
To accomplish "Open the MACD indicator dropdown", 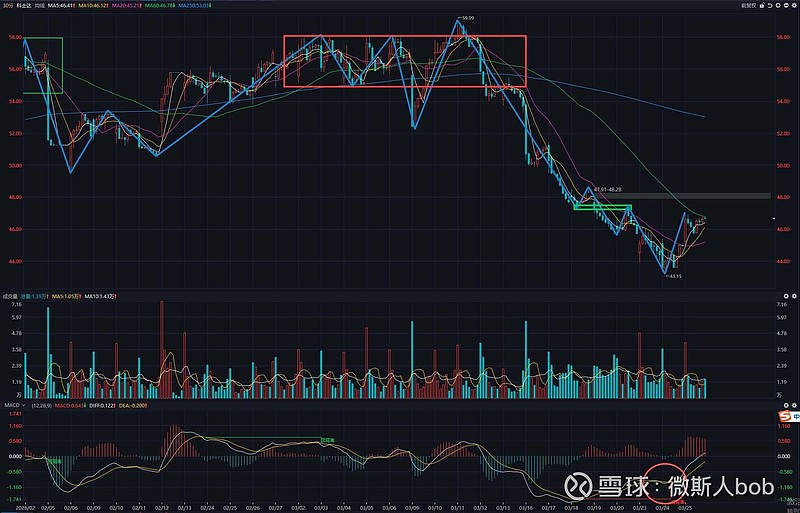I will (x=14, y=405).
